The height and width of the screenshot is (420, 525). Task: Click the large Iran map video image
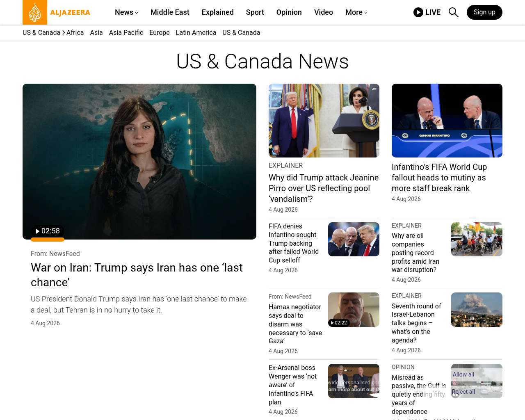tap(139, 162)
